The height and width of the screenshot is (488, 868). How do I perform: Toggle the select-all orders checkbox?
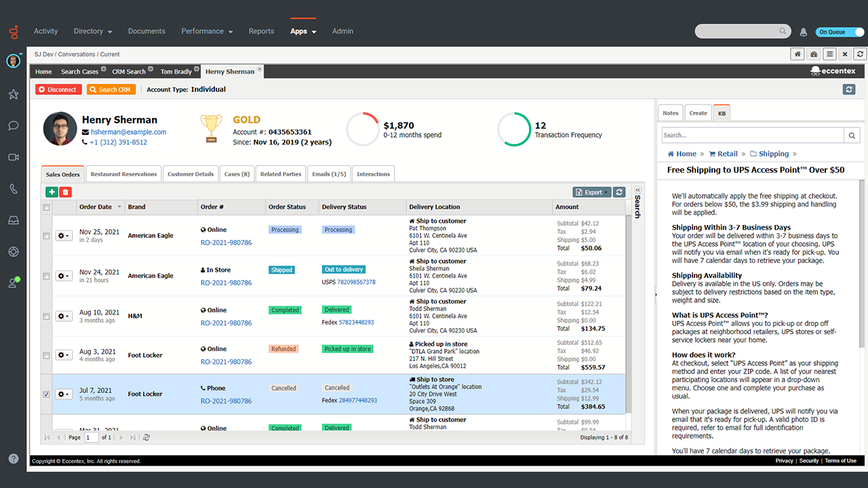click(46, 207)
